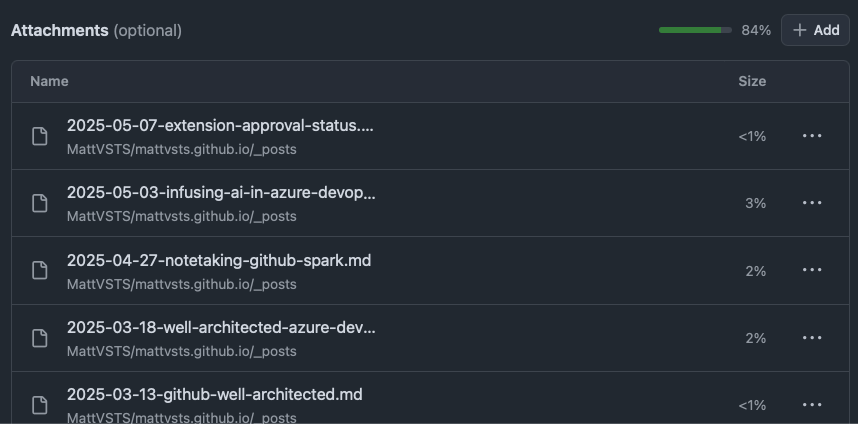Click file icon for 2025-03-18-well-architected-azure-devops
This screenshot has height=424, width=858.
(39, 338)
